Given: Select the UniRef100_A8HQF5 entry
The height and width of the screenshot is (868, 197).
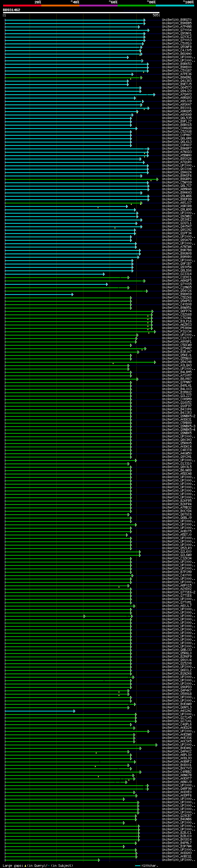Looking at the screenshot, I should click(x=177, y=281).
